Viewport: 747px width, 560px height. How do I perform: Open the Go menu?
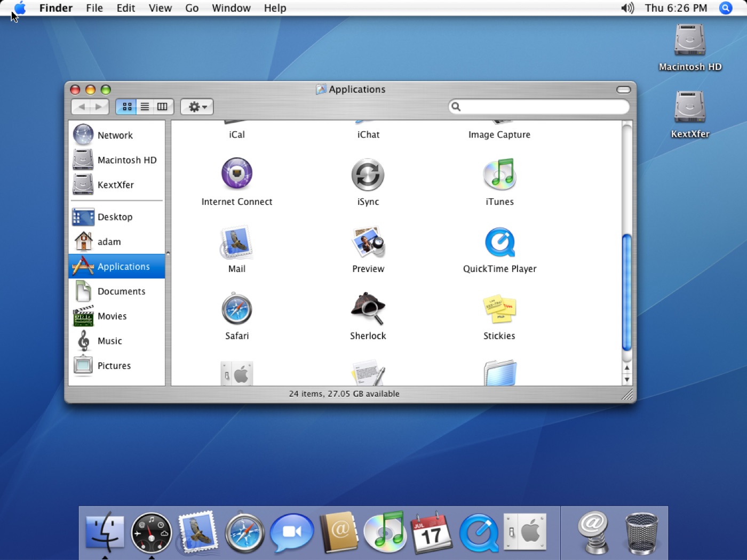coord(192,8)
